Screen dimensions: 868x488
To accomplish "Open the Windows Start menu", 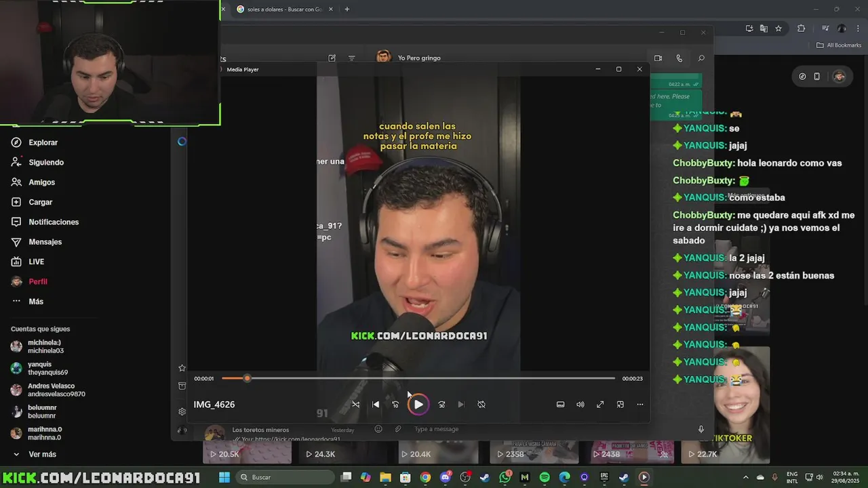I will click(x=224, y=477).
